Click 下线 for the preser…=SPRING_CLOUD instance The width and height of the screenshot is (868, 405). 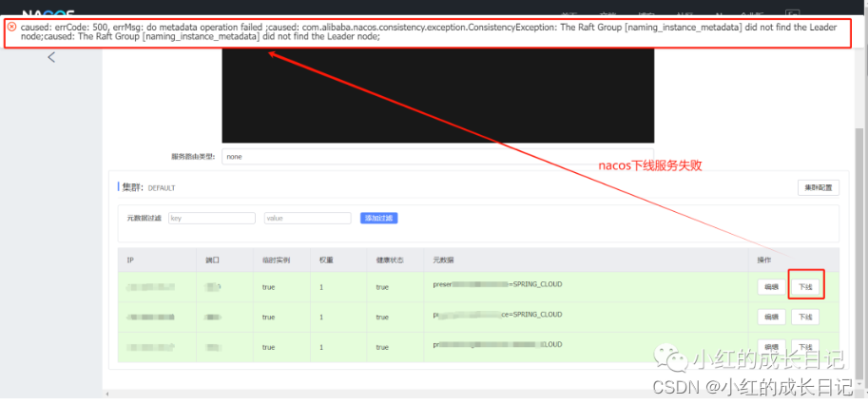coord(805,287)
